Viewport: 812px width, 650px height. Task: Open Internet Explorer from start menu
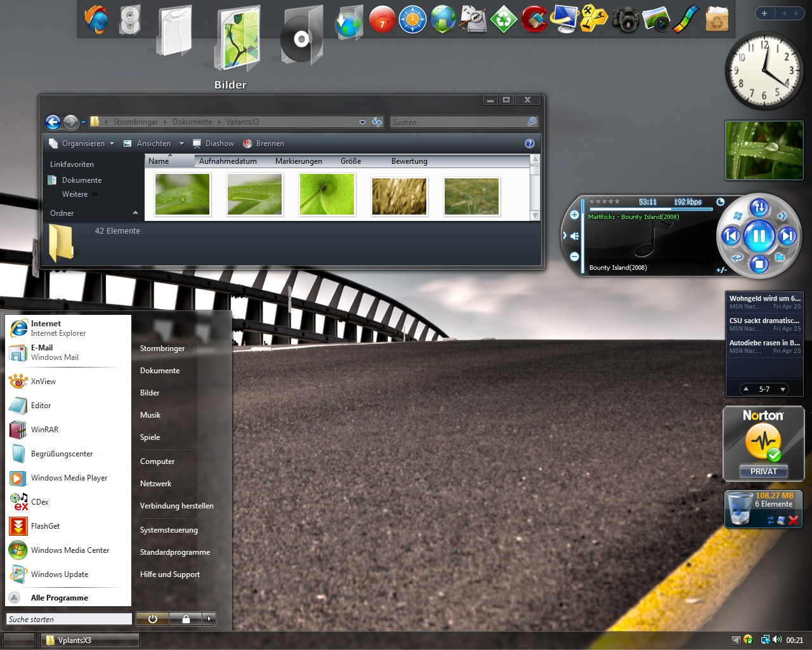(69, 328)
